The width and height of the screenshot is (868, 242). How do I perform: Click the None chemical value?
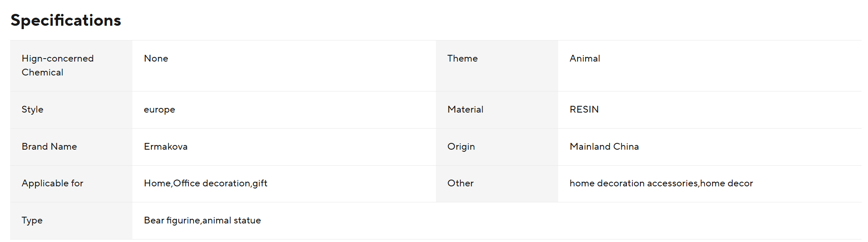(156, 59)
